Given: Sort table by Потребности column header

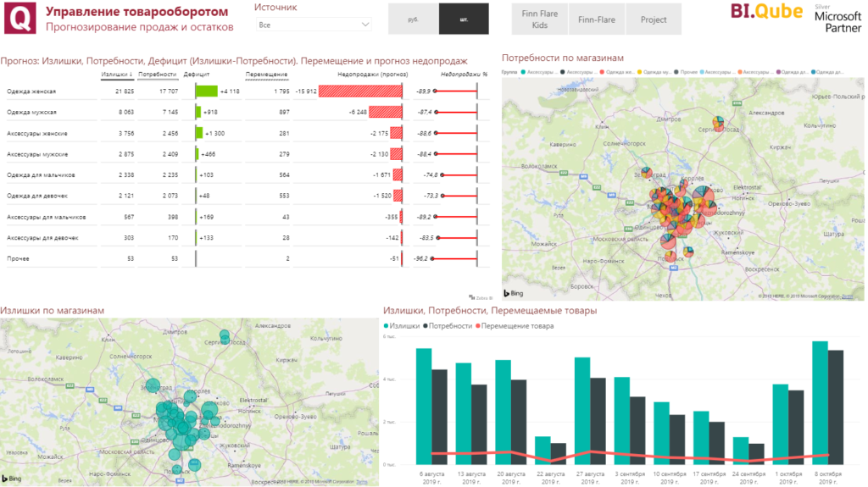Looking at the screenshot, I should pyautogui.click(x=157, y=75).
